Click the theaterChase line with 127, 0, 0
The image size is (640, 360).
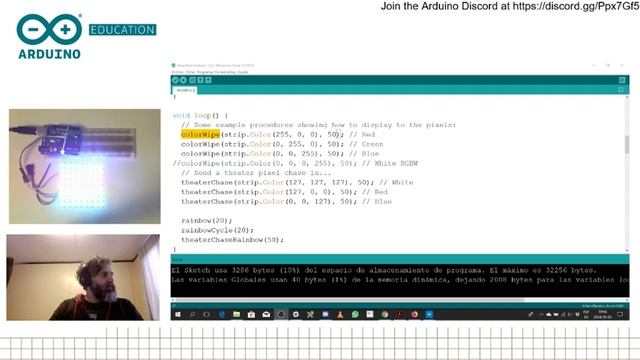tap(284, 192)
